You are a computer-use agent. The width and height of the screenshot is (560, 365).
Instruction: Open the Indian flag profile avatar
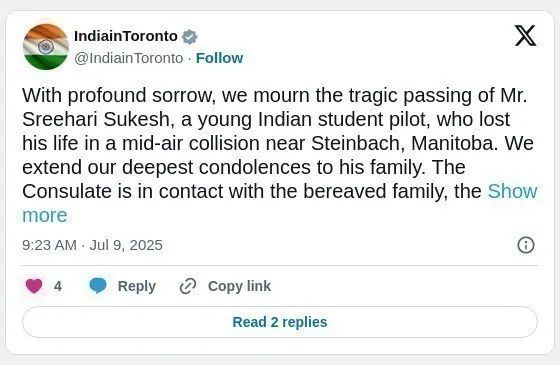click(x=46, y=46)
